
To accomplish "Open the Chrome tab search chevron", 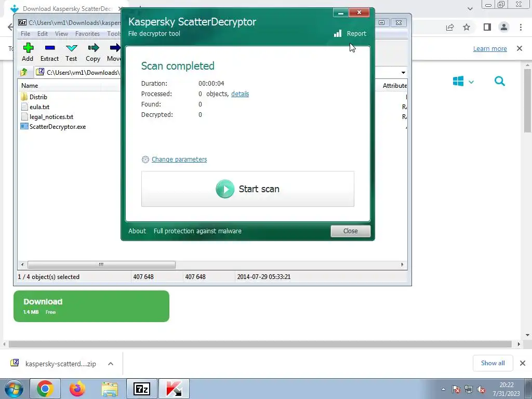I will point(470,8).
